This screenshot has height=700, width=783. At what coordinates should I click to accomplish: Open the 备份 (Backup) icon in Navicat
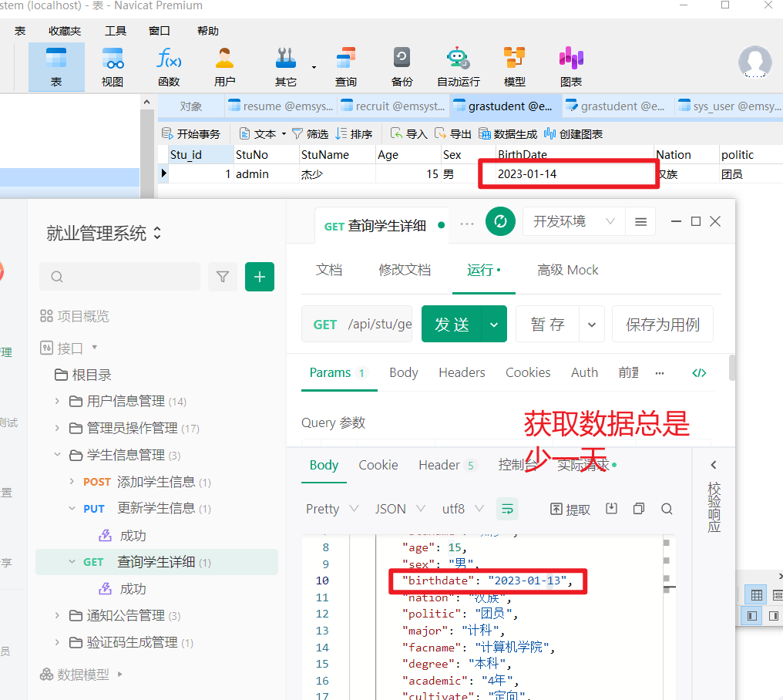point(402,67)
